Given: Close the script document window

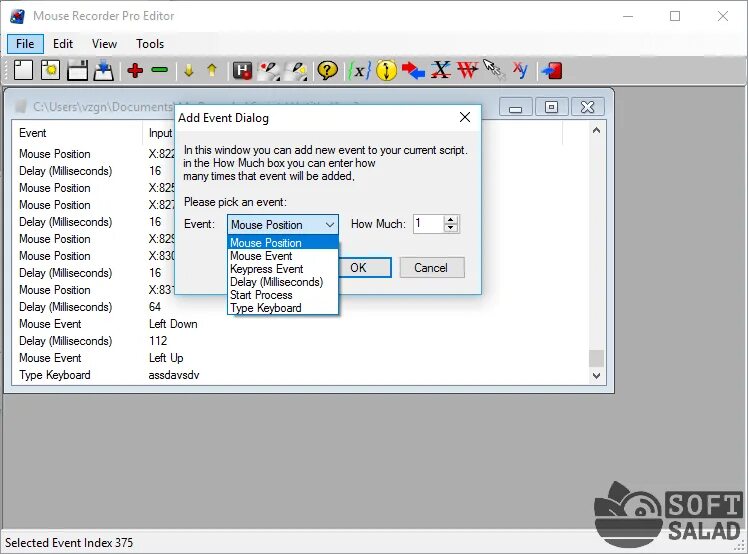Looking at the screenshot, I should pos(588,107).
